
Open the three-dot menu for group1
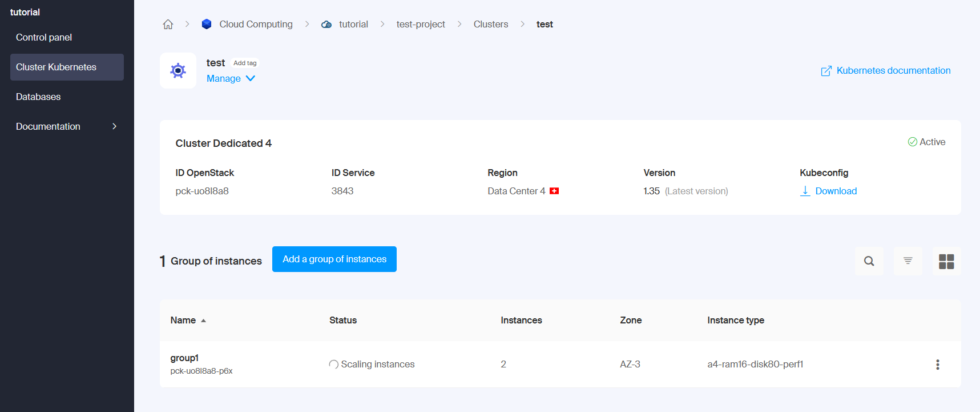(x=938, y=365)
